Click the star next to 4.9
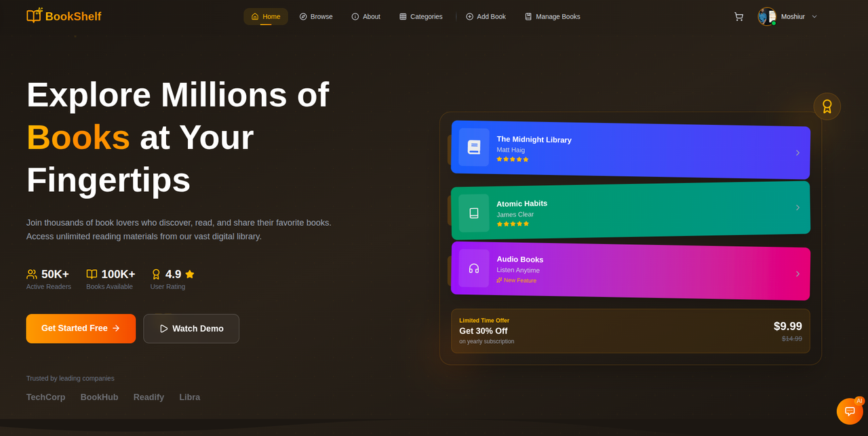Image resolution: width=868 pixels, height=436 pixels. tap(190, 274)
